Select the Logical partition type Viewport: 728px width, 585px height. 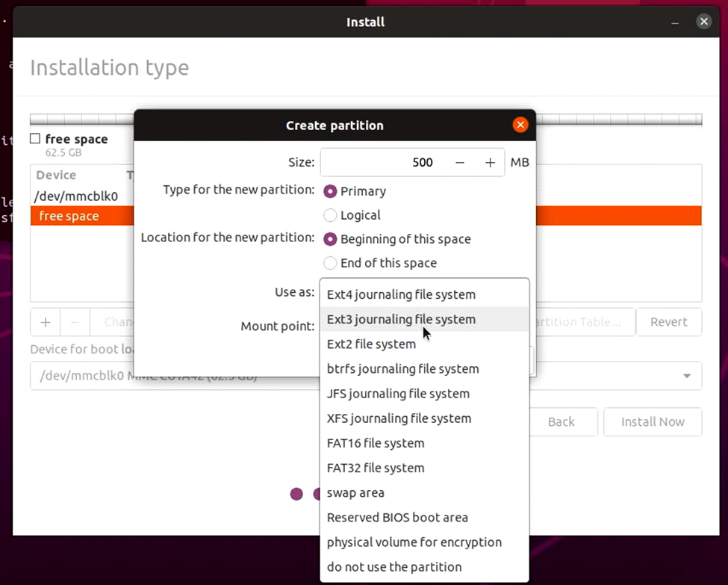tap(352, 215)
